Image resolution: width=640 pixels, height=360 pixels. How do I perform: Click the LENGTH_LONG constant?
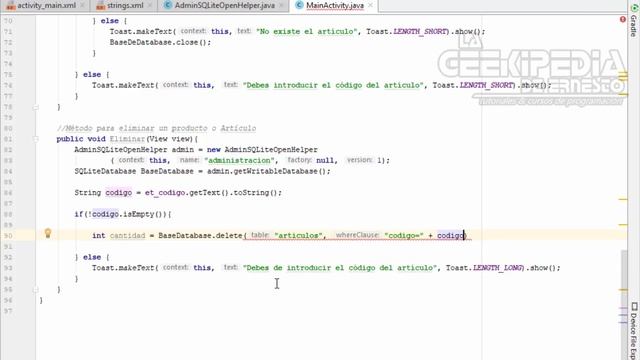coord(498,268)
